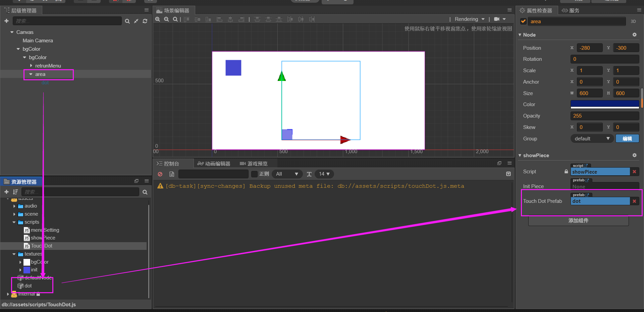Toggle the area node active checkbox
This screenshot has width=644, height=312.
click(523, 21)
